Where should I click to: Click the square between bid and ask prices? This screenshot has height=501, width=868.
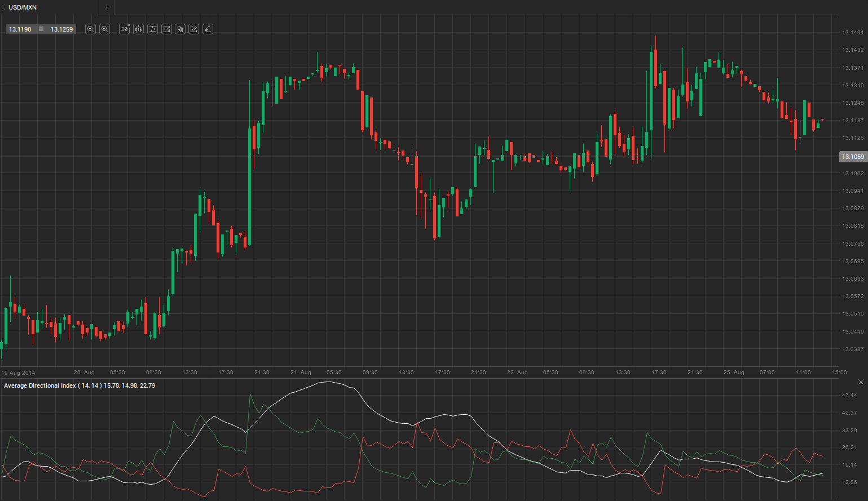pos(41,29)
